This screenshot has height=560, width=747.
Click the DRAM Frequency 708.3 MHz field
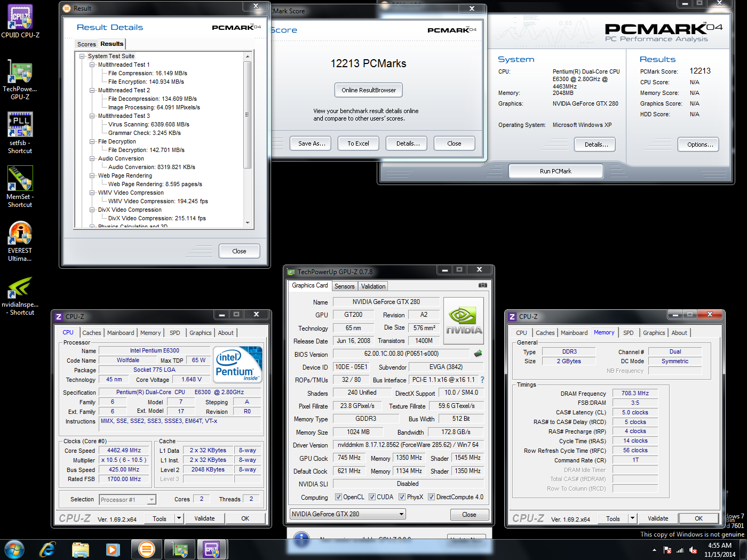coord(635,394)
